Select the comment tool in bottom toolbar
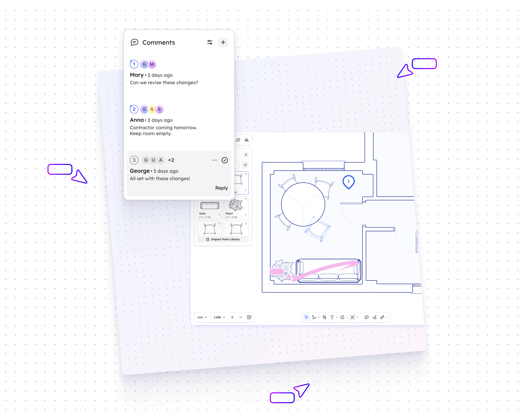Image resolution: width=521 pixels, height=420 pixels. coord(367,317)
